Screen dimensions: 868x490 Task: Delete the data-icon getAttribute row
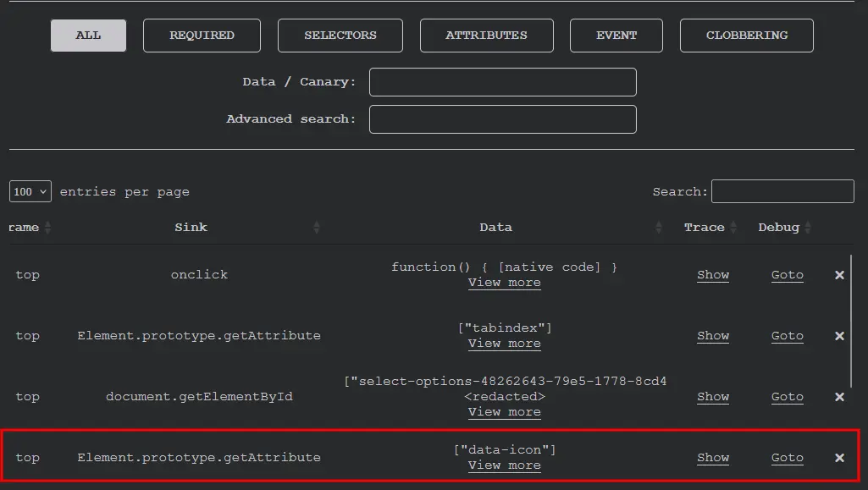tap(839, 458)
